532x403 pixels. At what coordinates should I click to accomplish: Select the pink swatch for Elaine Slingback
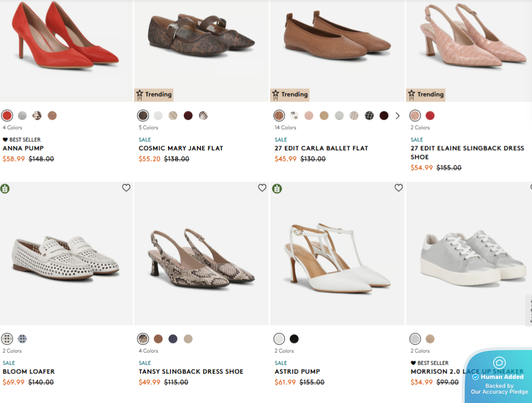pos(415,115)
